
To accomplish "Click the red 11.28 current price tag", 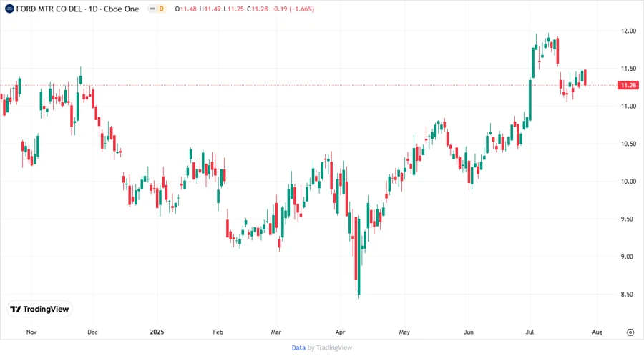I will pyautogui.click(x=628, y=85).
